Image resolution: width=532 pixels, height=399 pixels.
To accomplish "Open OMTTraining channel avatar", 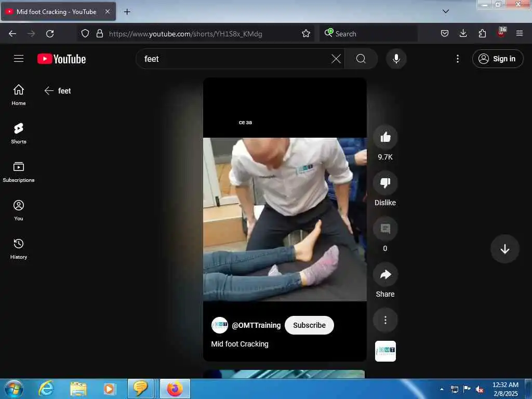I will click(x=220, y=325).
